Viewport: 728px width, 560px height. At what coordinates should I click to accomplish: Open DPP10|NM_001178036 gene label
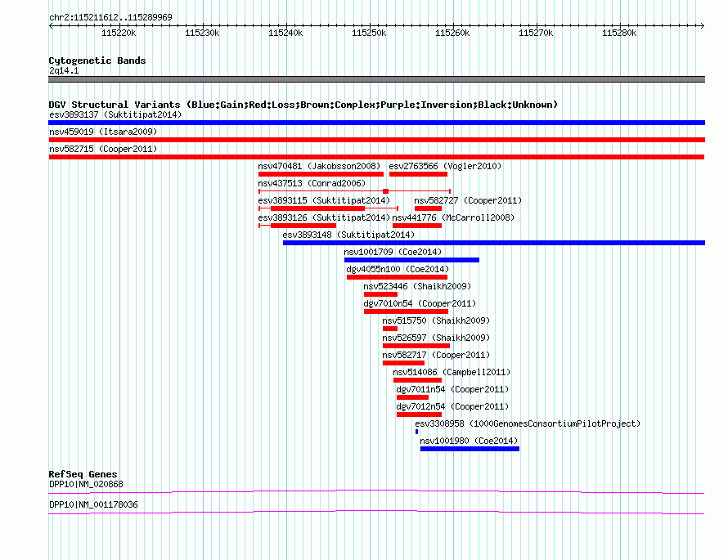click(x=93, y=504)
